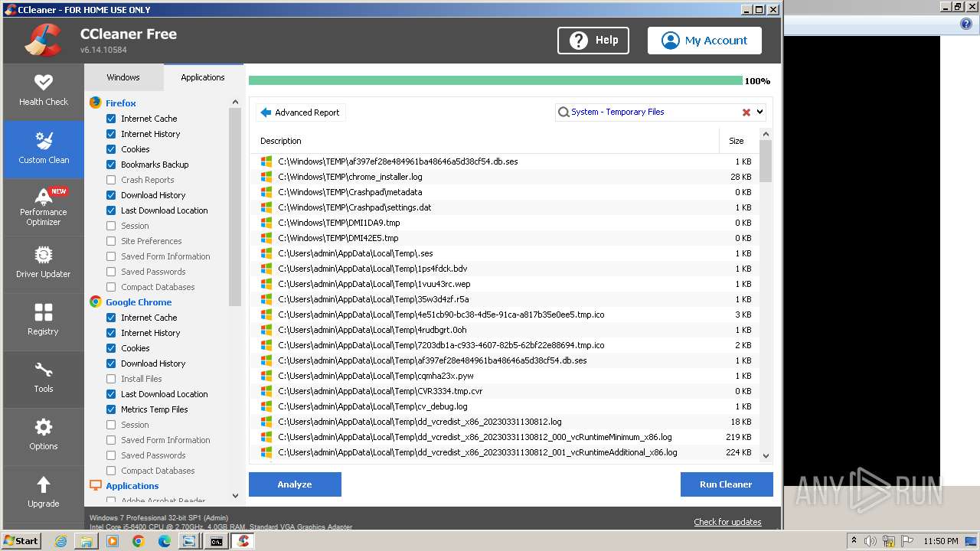980x551 pixels.
Task: Uncheck Firefox Bookmarks Backup
Action: tap(111, 165)
